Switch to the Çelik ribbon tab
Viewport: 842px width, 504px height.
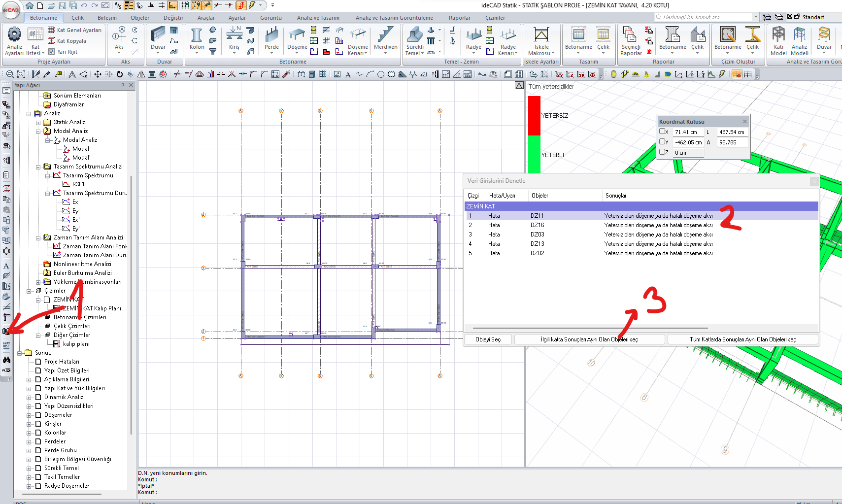coord(77,18)
